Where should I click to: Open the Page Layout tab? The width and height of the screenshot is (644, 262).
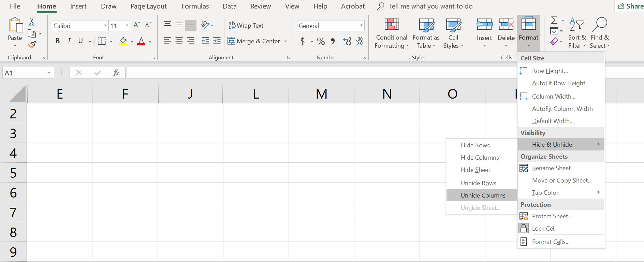pos(148,6)
